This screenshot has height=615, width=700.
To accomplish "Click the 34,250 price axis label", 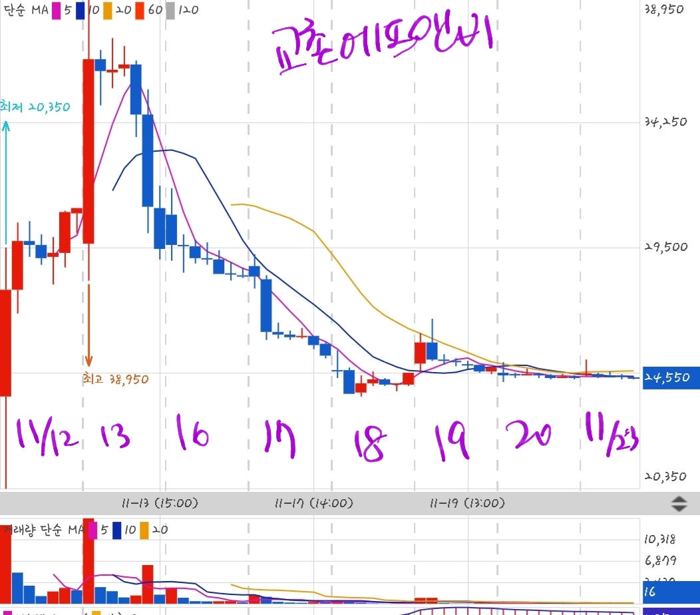I will pos(665,122).
